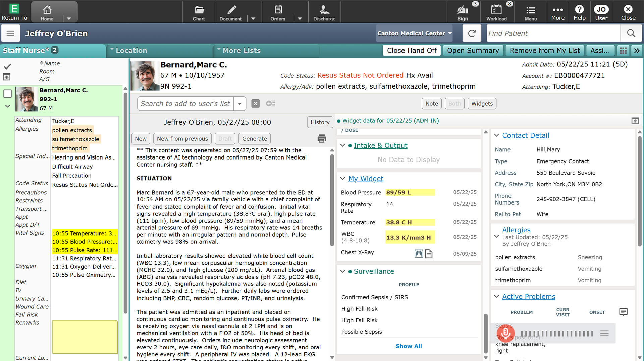Click New from previous

pos(182,139)
